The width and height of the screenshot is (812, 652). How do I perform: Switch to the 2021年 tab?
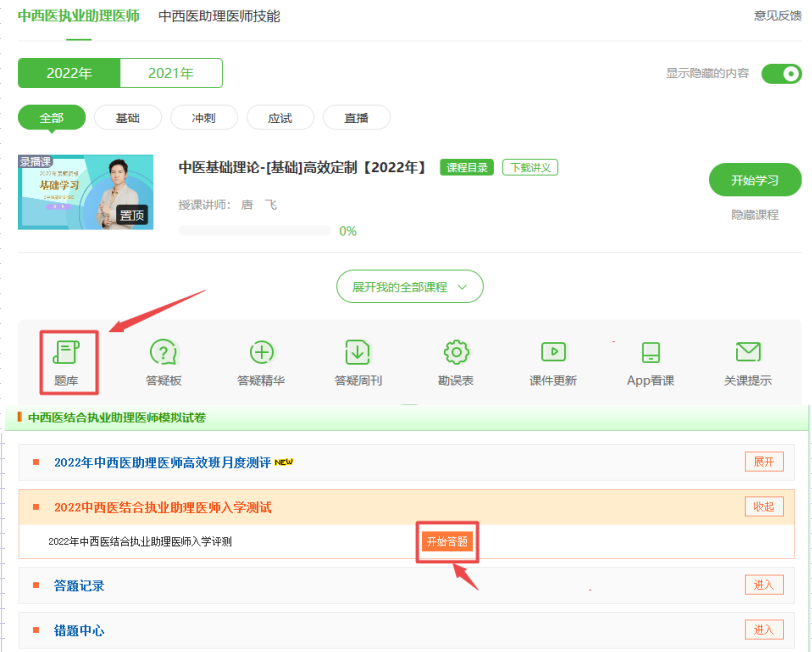(170, 73)
